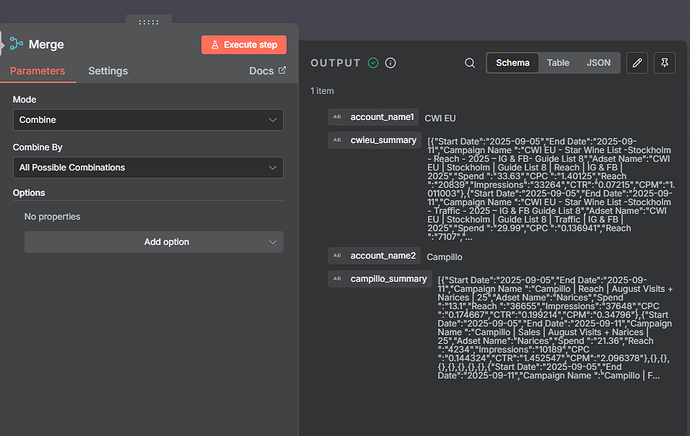Click the output info icon
Screen dimensions: 690x436
tap(390, 63)
